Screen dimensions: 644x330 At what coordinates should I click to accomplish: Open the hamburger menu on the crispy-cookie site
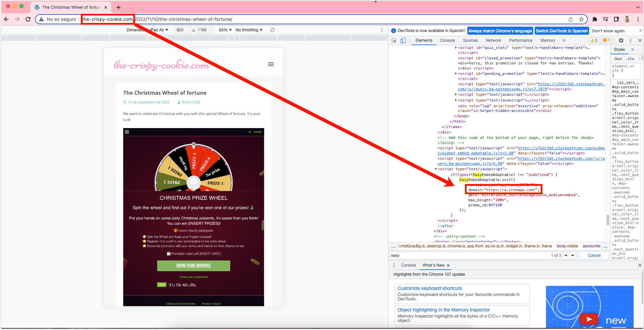point(271,64)
